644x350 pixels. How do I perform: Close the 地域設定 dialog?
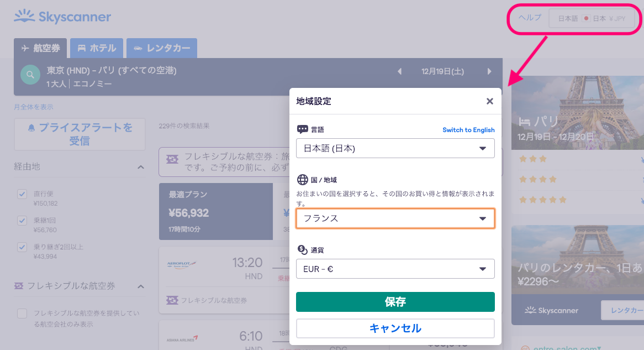point(489,101)
